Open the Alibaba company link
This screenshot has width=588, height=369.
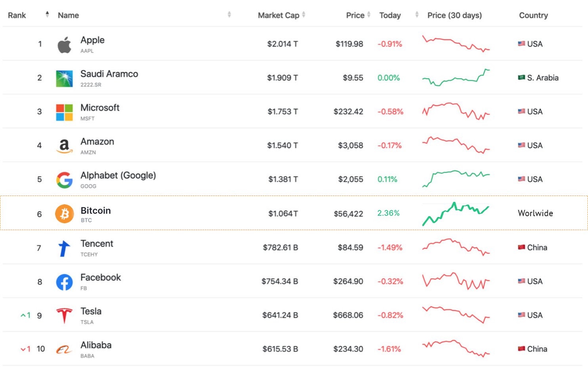click(x=96, y=345)
